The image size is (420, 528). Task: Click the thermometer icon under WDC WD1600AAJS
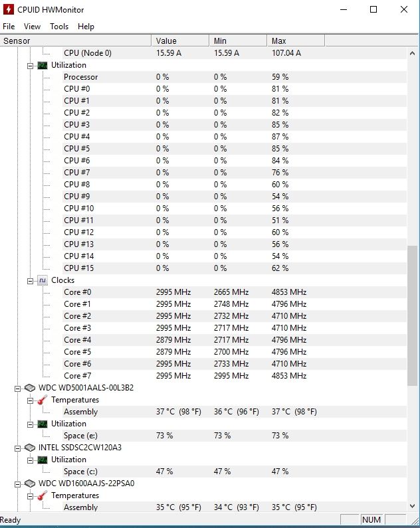(43, 495)
